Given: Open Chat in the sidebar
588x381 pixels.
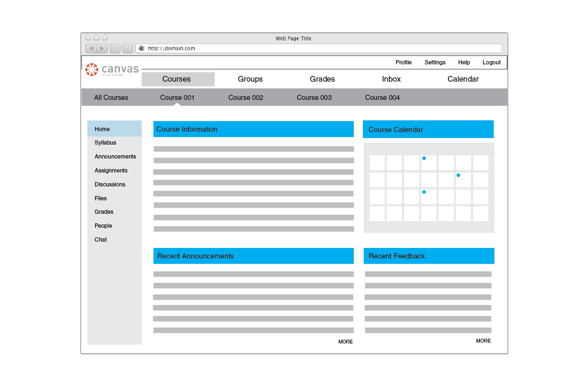Looking at the screenshot, I should pos(101,240).
